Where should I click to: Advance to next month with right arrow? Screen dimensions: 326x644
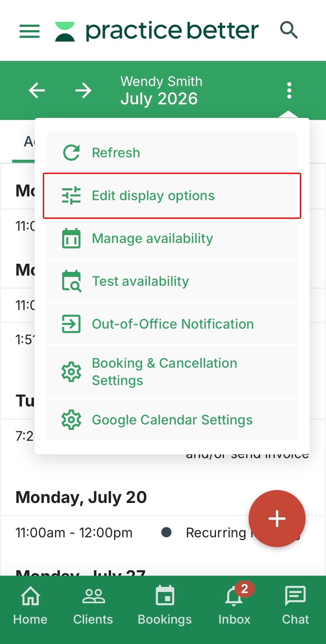83,90
